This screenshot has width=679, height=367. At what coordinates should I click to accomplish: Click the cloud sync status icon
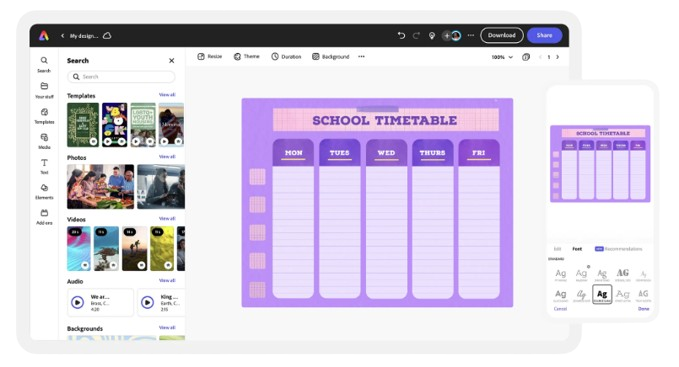pos(107,35)
